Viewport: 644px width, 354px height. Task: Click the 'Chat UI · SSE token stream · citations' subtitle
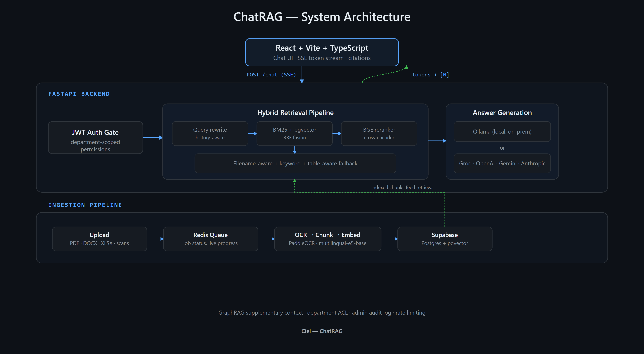point(322,58)
